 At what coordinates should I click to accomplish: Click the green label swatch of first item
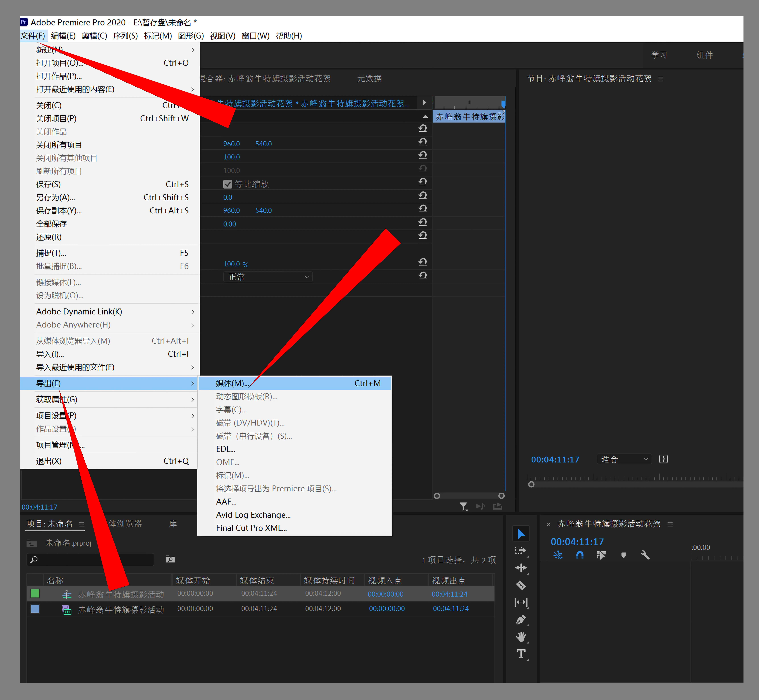coord(35,594)
